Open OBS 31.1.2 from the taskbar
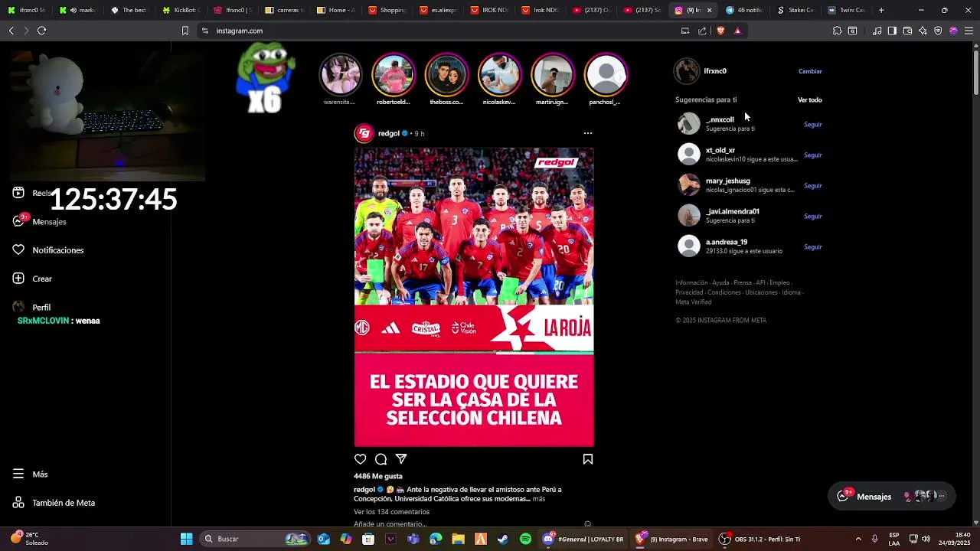The image size is (980, 551). point(758,539)
